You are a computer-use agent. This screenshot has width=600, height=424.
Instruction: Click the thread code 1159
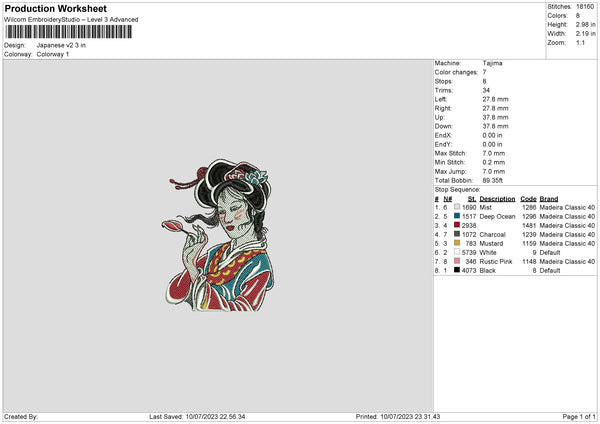coord(529,243)
